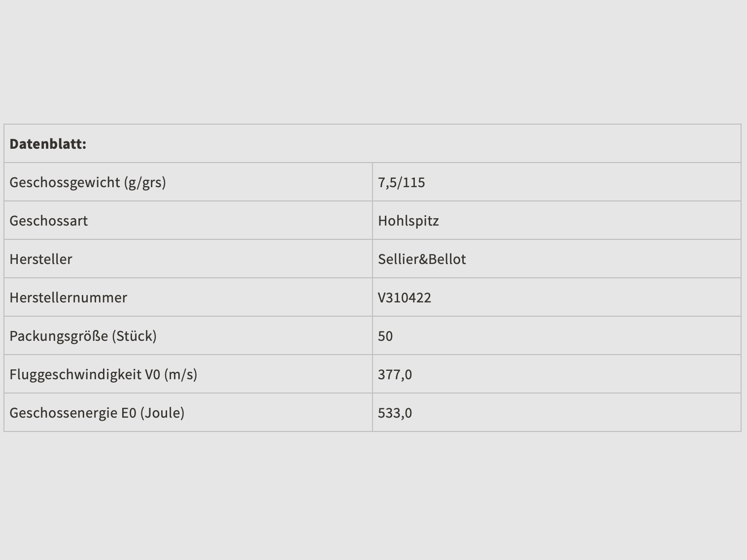Screen dimensions: 747x560
Task: Click the (Joule) unit text
Action: [x=162, y=413]
